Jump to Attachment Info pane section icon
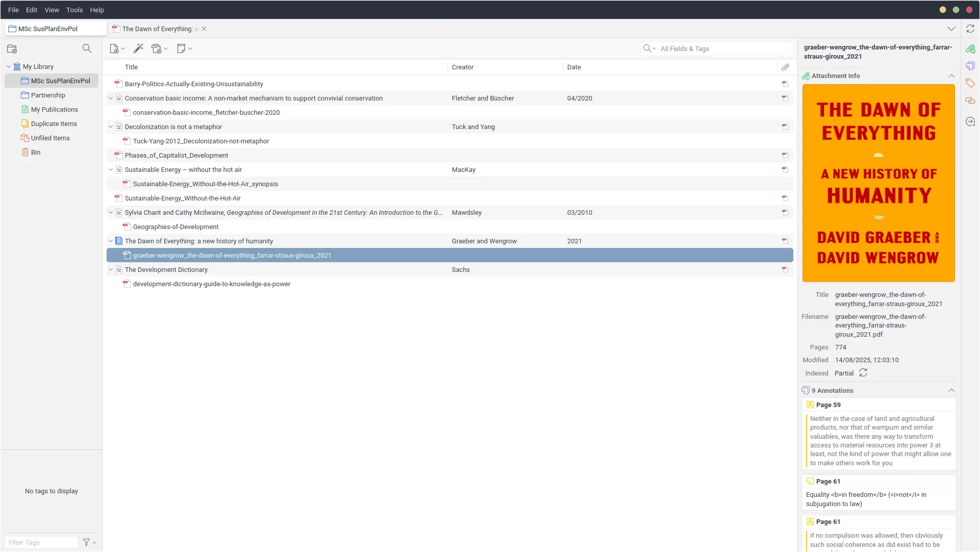 tap(970, 49)
